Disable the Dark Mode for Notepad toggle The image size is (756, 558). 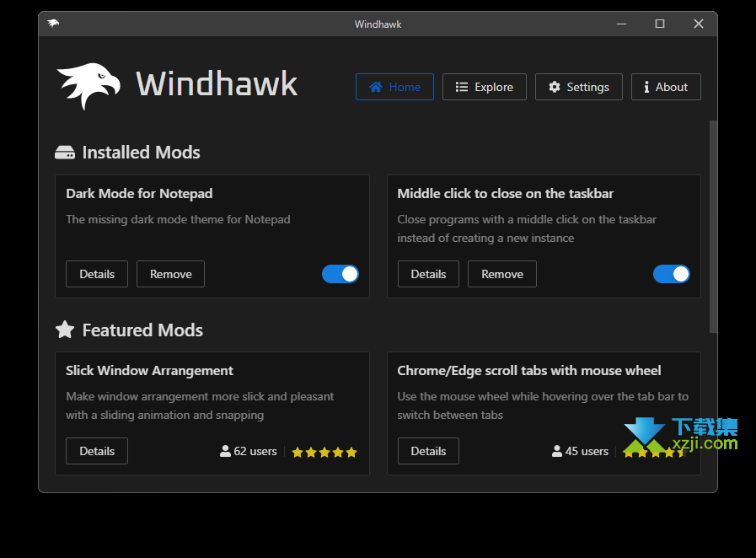(x=340, y=274)
